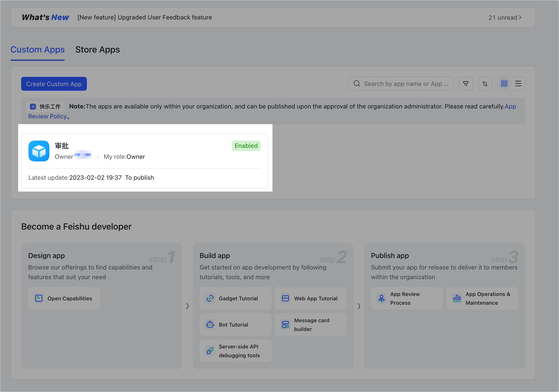Select the Custom Apps tab
This screenshot has width=559, height=392.
tap(37, 50)
